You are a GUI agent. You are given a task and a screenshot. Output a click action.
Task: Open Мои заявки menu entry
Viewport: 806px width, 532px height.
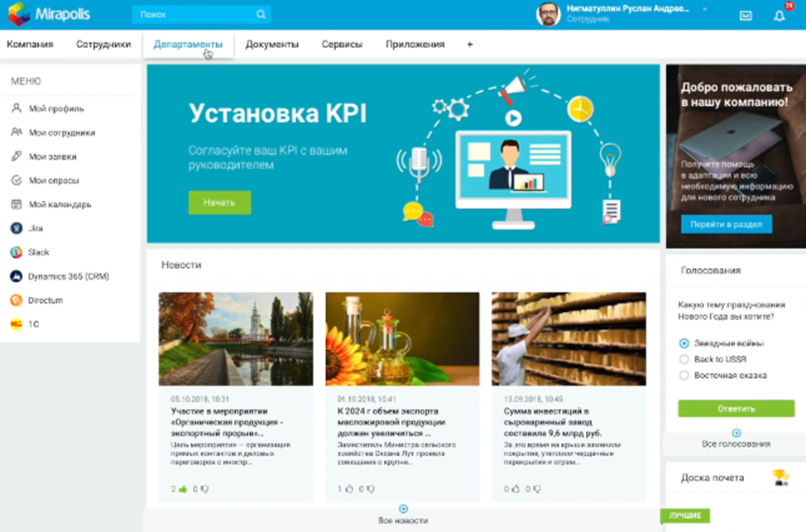click(52, 156)
